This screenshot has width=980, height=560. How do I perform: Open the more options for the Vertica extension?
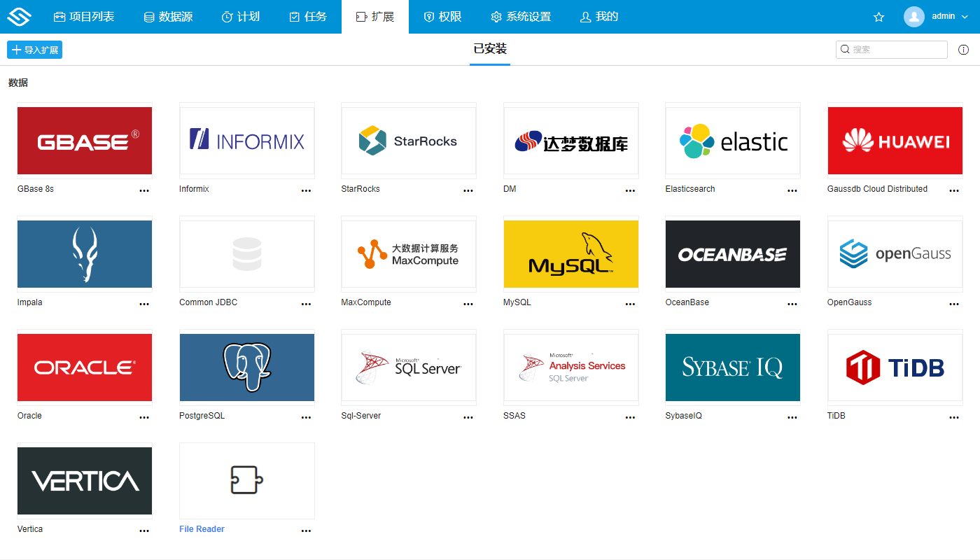[x=144, y=531]
